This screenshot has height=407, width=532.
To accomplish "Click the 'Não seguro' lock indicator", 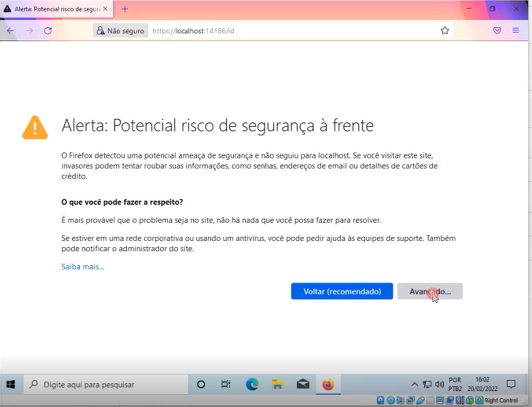I will 120,31.
